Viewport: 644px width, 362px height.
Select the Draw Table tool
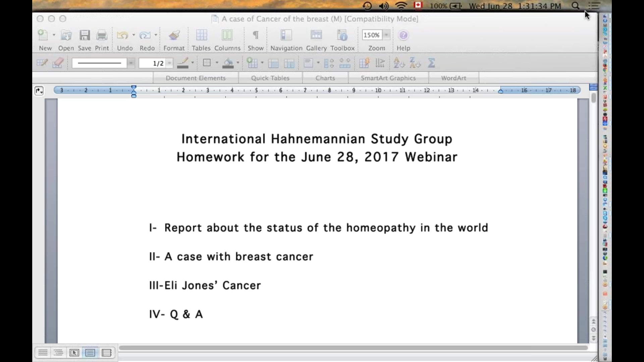click(x=42, y=63)
